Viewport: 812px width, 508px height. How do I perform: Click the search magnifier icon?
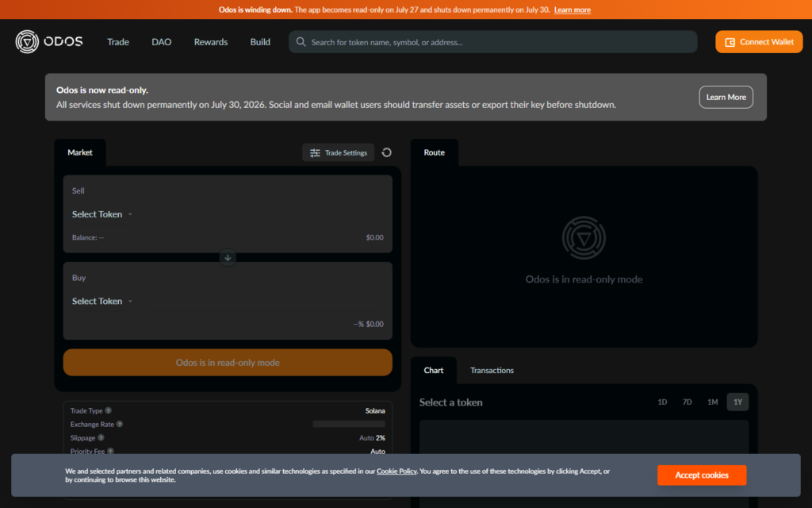pyautogui.click(x=301, y=42)
